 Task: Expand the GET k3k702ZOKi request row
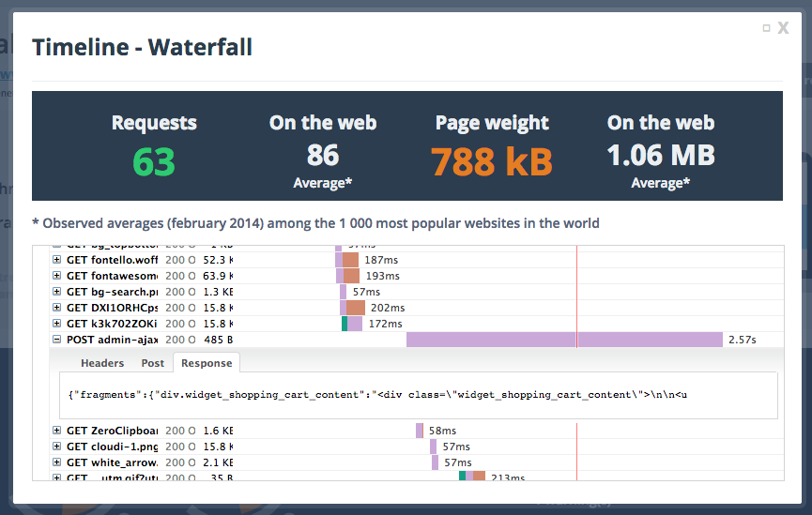click(x=57, y=324)
